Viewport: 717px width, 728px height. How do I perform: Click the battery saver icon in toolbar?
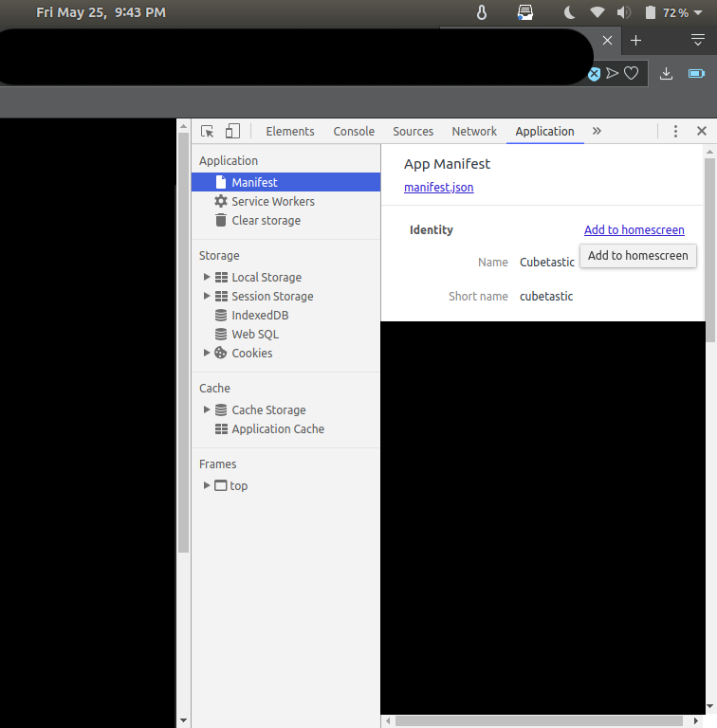coord(696,73)
